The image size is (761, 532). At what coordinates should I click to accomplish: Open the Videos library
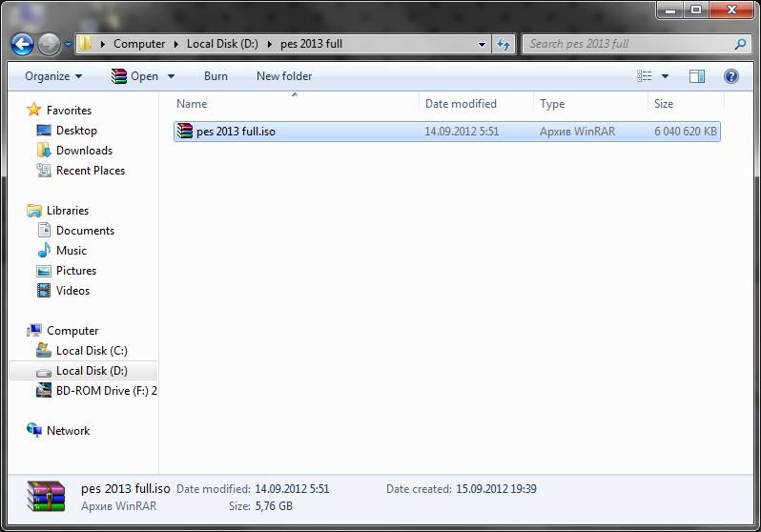72,290
